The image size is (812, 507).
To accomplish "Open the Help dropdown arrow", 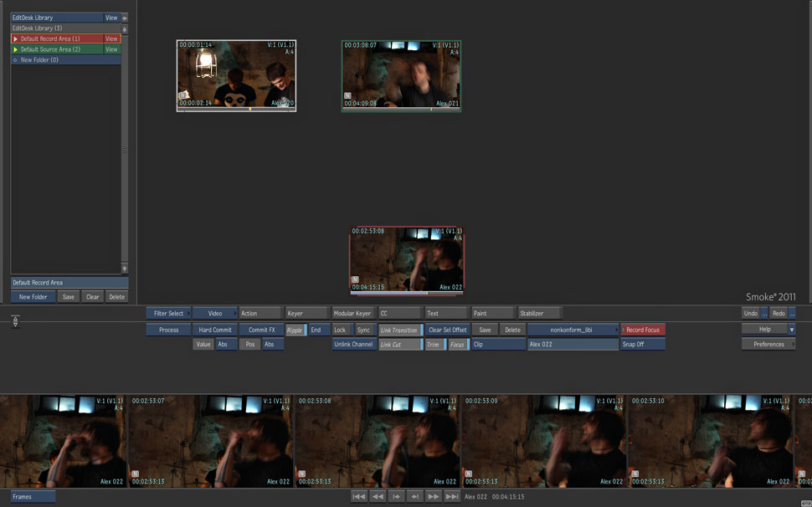I will coord(792,330).
